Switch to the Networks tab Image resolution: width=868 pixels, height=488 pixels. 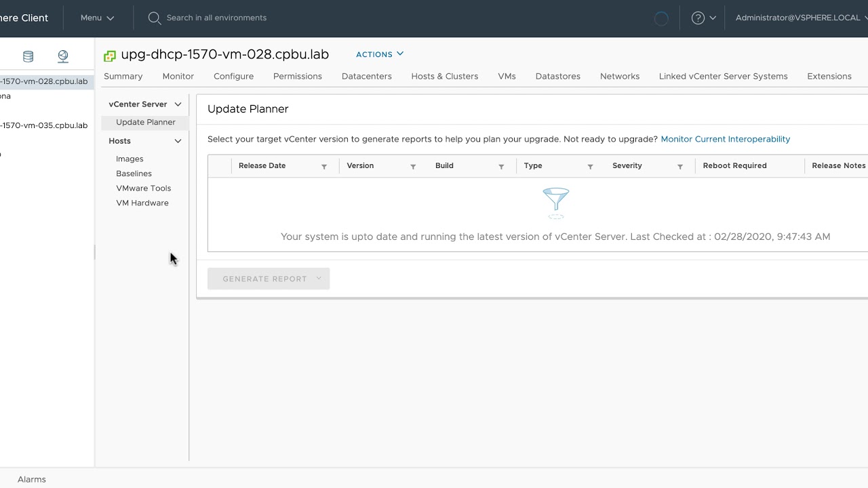pos(620,76)
